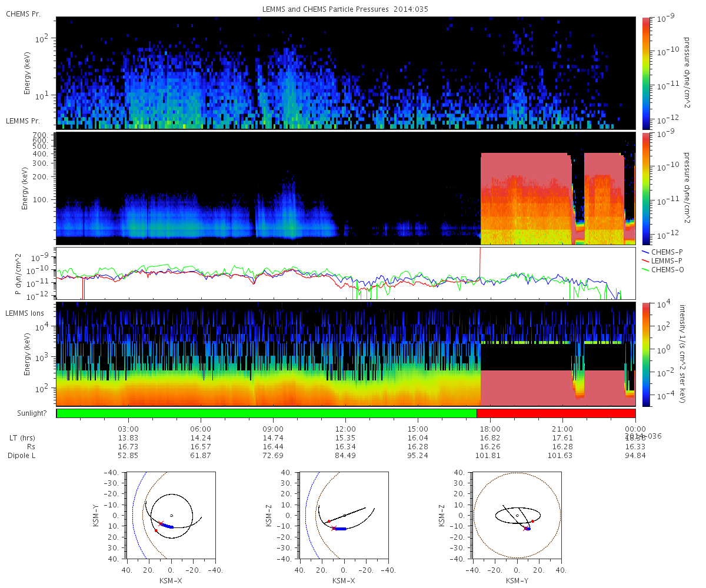This screenshot has height=588, width=706.
Task: Click the red Sunlight bar segment
Action: [556, 413]
